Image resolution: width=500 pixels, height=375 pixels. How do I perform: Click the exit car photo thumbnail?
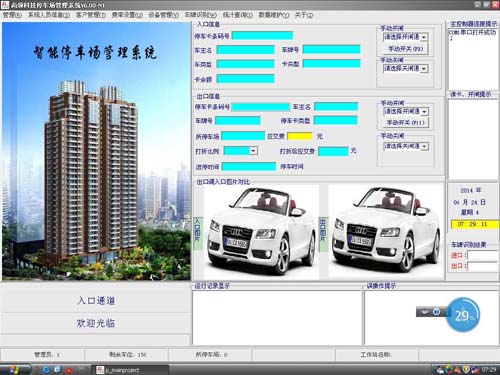pyautogui.click(x=386, y=231)
